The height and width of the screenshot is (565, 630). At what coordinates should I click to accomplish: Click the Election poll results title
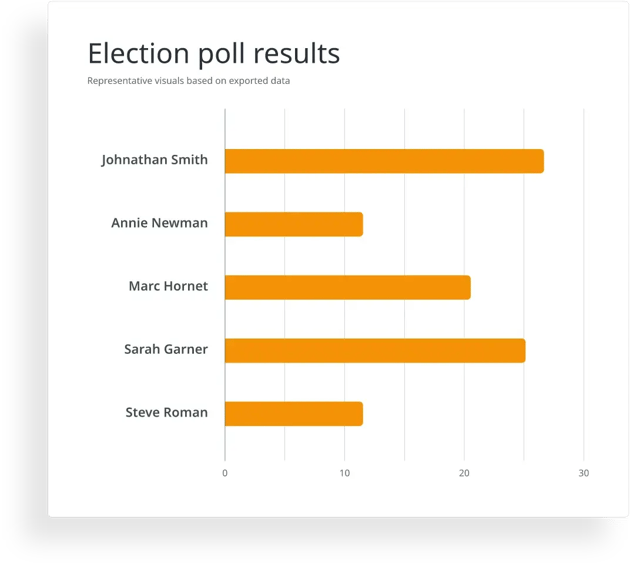coord(214,54)
